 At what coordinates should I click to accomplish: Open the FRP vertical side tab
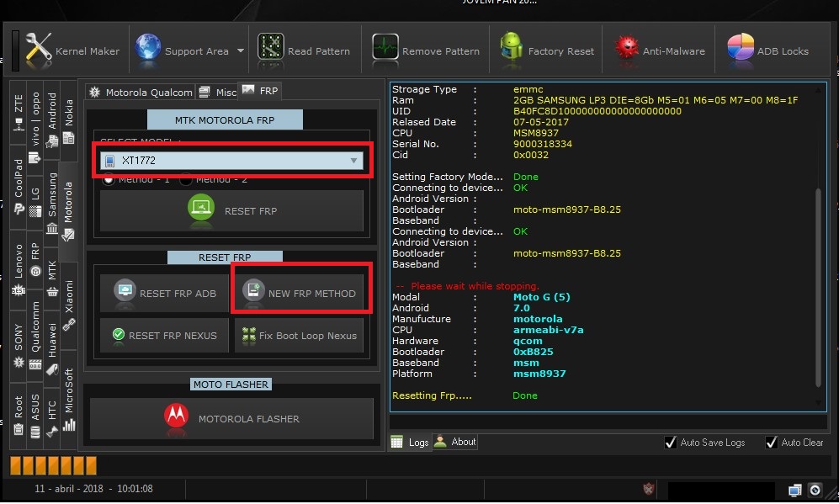coord(35,259)
